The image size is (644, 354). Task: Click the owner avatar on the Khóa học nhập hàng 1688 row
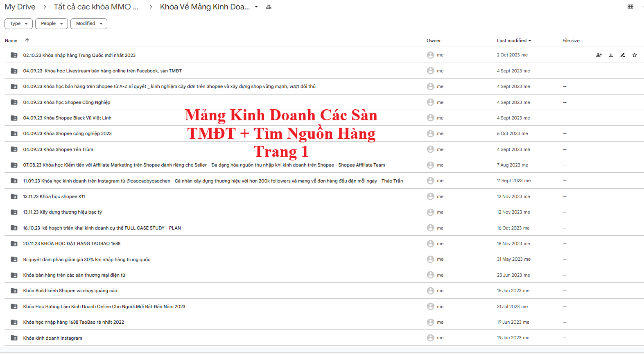(x=430, y=322)
